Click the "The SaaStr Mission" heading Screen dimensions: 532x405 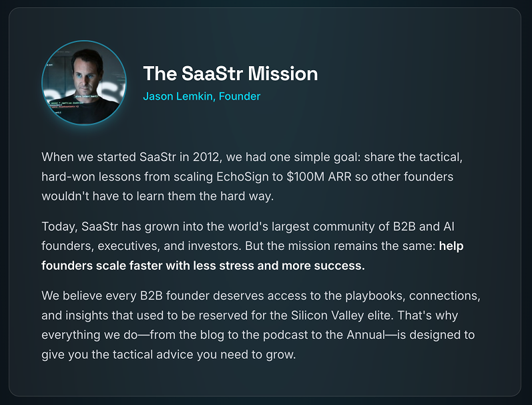pos(230,74)
